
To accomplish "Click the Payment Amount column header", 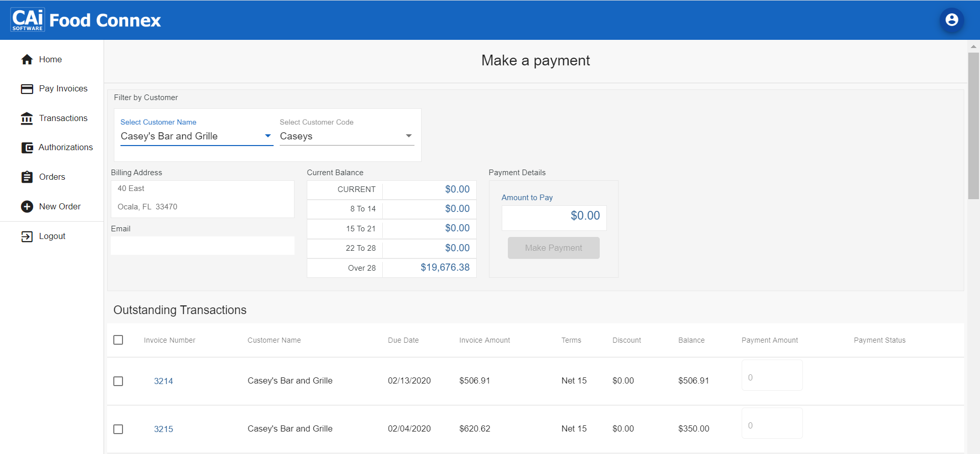I will [x=770, y=341].
